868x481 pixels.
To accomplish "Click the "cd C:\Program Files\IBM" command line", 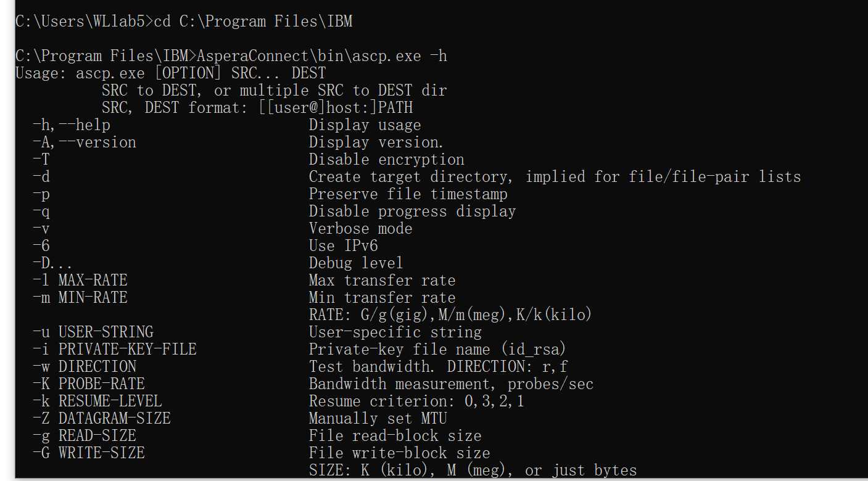I will 253,22.
